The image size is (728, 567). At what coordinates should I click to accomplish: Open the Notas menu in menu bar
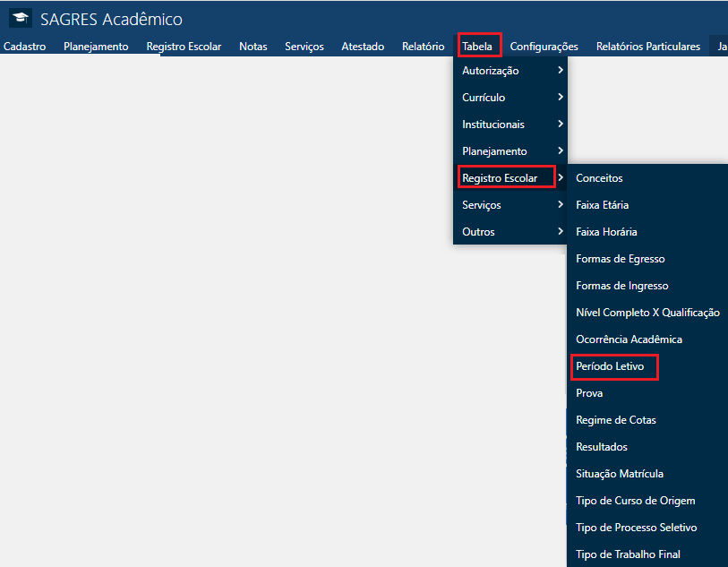tap(253, 46)
